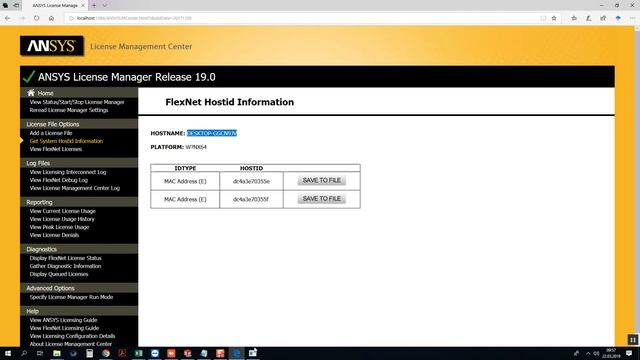
Task: Open Task View from taskbar
Action: [x=40, y=353]
